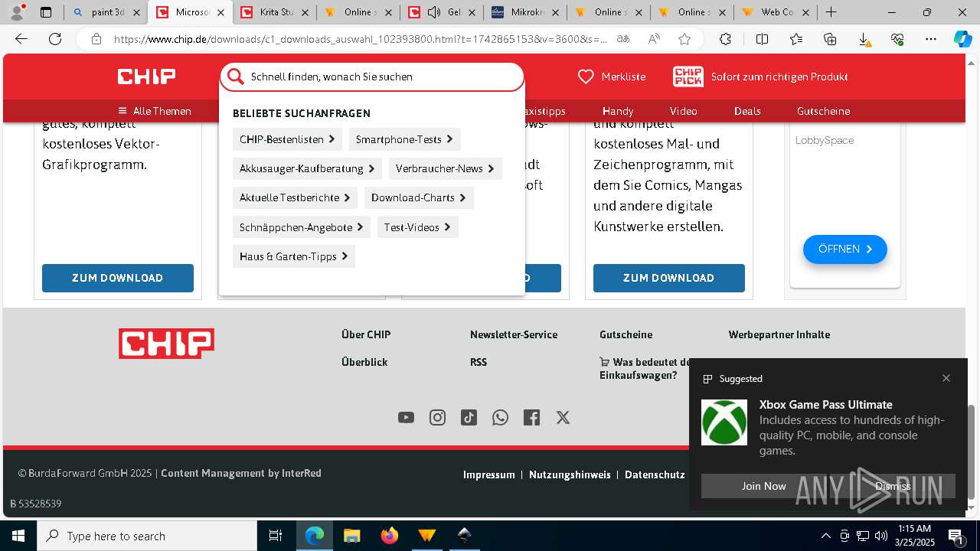Open a new browser tab

(x=831, y=12)
